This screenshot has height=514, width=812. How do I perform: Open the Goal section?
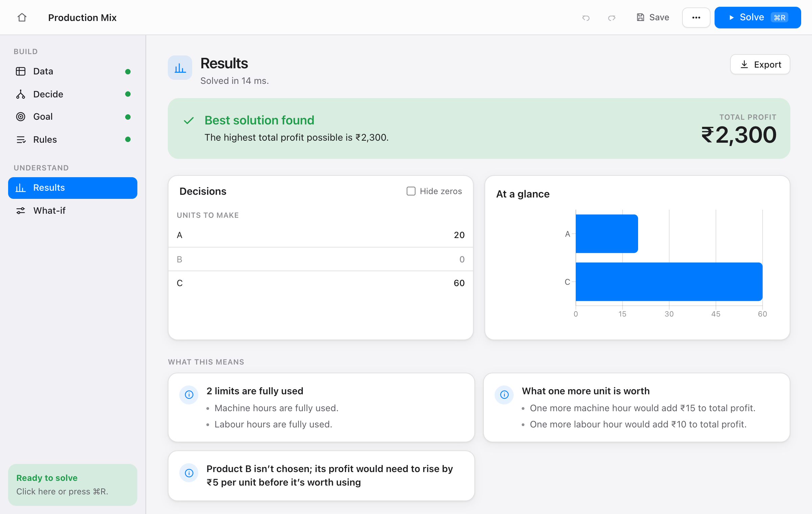[x=73, y=117]
